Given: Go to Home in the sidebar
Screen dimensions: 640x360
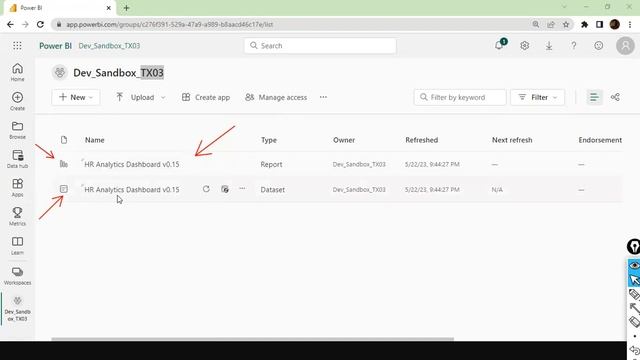Looking at the screenshot, I should click(17, 72).
